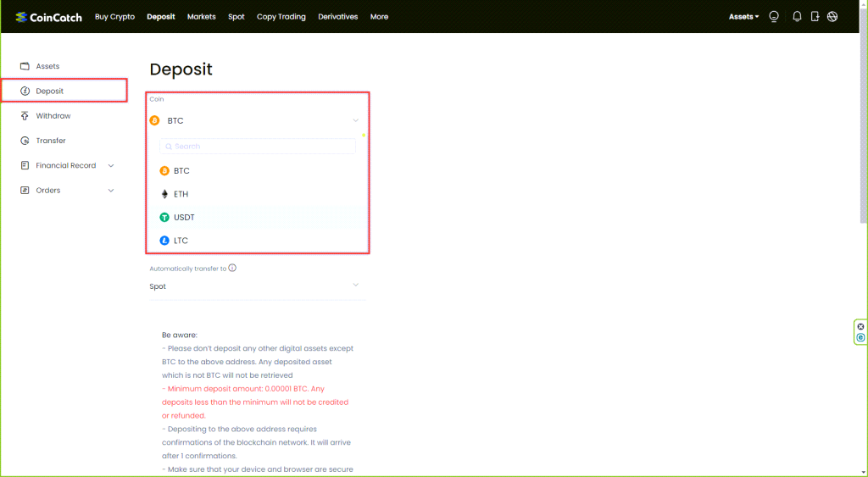The image size is (868, 477).
Task: Open the user profile icon in header
Action: (x=773, y=16)
